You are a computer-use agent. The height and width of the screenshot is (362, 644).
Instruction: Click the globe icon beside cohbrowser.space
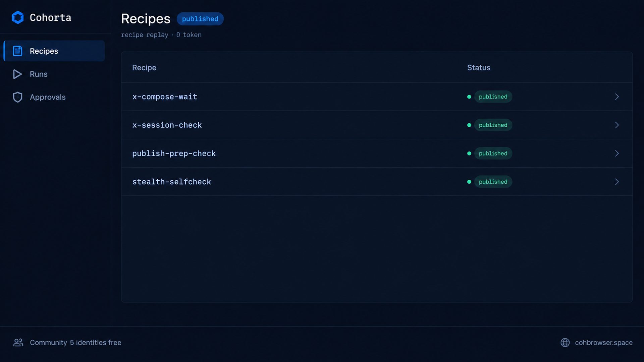(x=565, y=343)
